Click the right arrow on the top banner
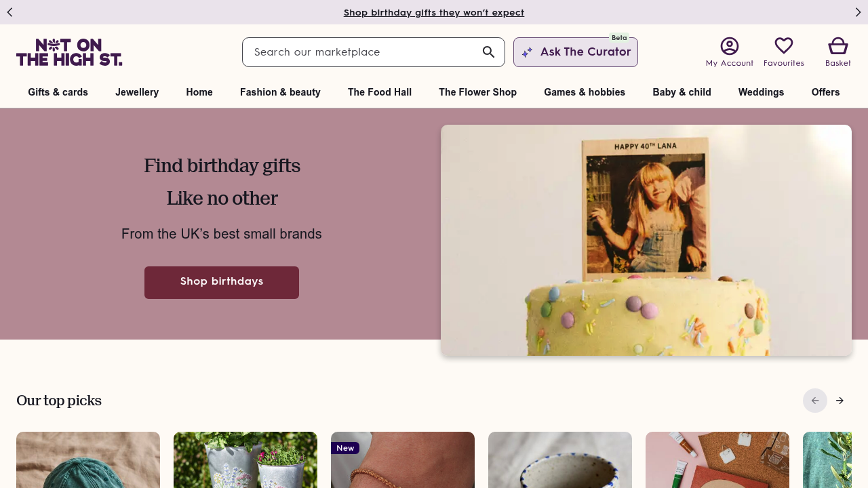The width and height of the screenshot is (868, 488). [x=859, y=12]
